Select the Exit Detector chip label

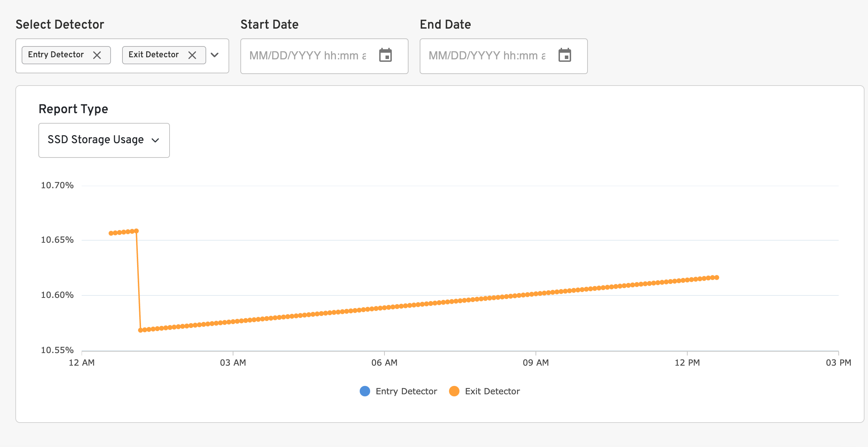click(154, 55)
